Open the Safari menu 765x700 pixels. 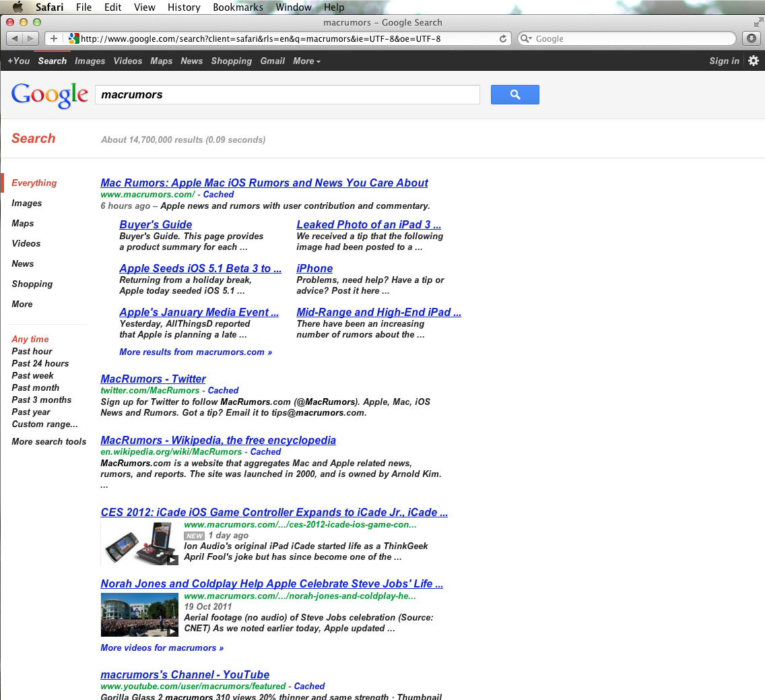pos(49,7)
